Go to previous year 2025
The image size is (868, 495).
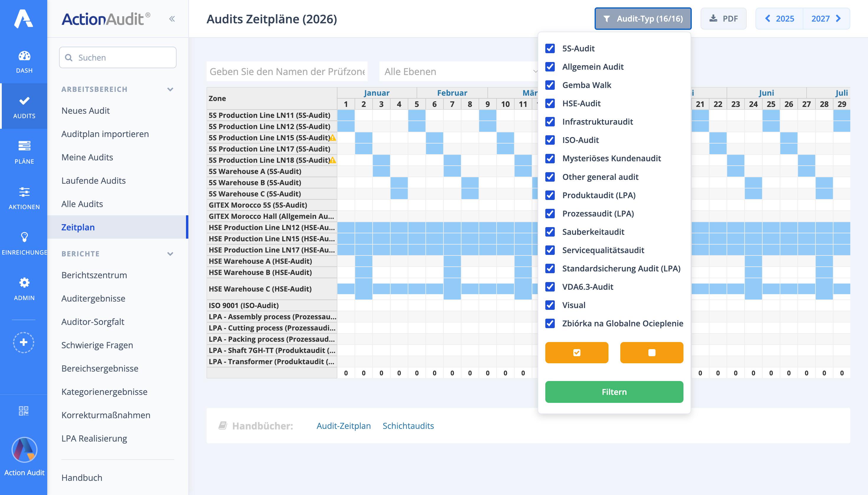point(779,19)
